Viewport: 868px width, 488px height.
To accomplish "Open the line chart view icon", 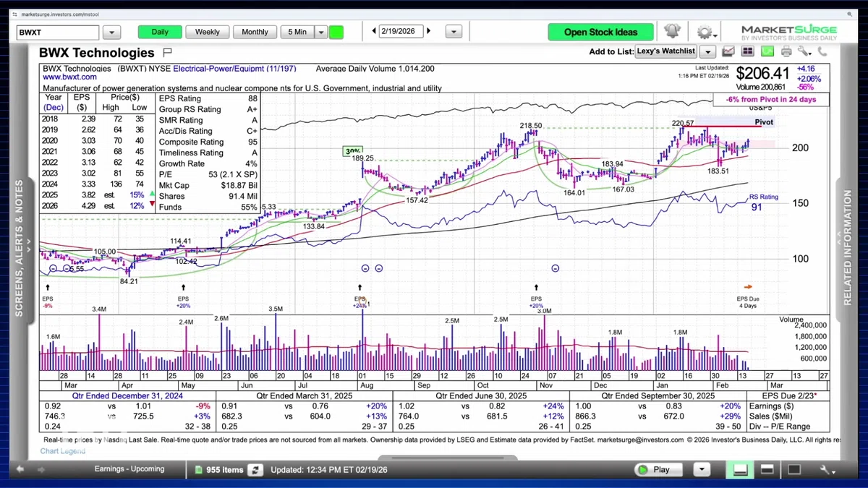I will pos(728,51).
